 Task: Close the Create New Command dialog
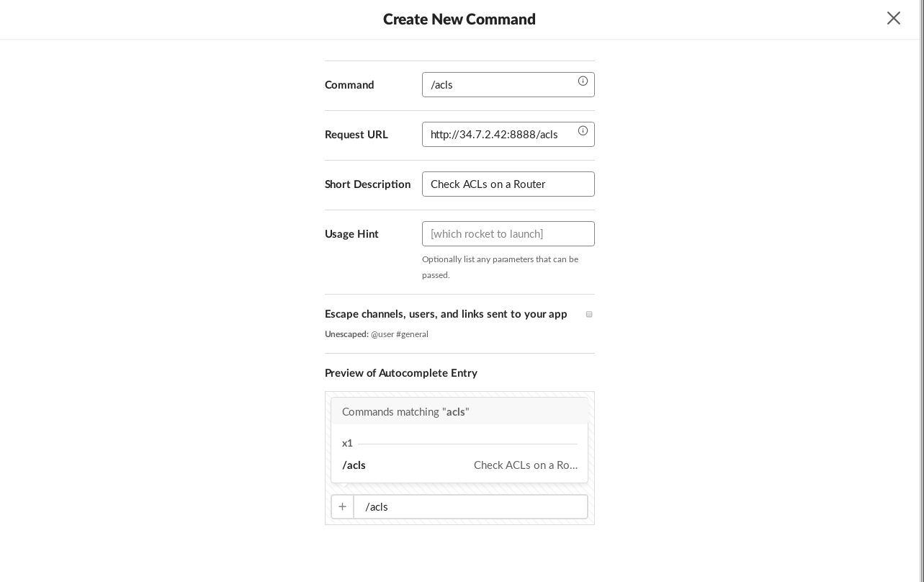pyautogui.click(x=893, y=18)
